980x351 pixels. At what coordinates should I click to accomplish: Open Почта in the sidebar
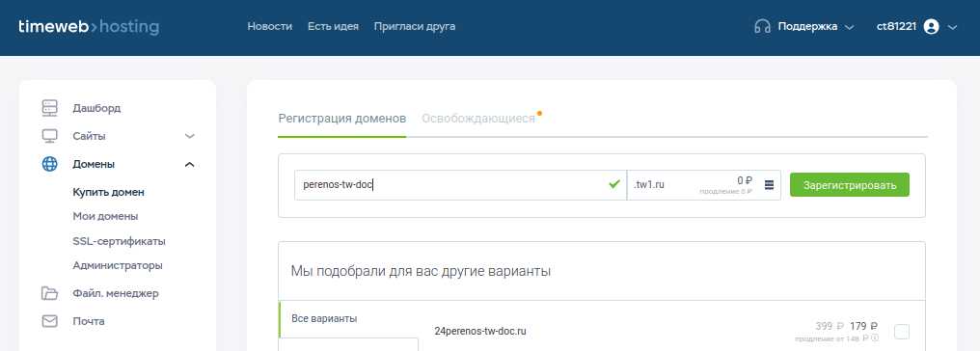tap(88, 321)
